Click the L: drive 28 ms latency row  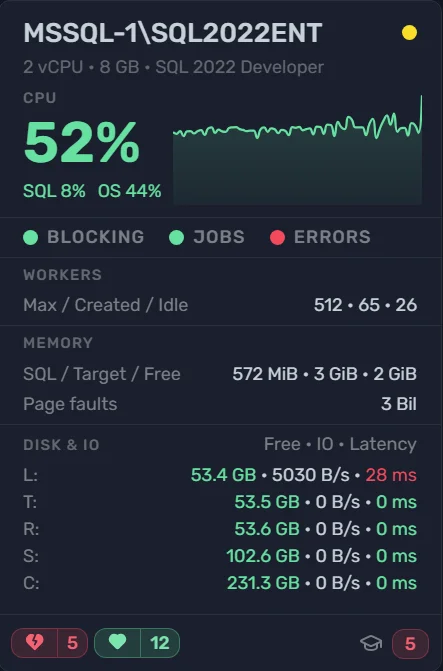coord(220,475)
